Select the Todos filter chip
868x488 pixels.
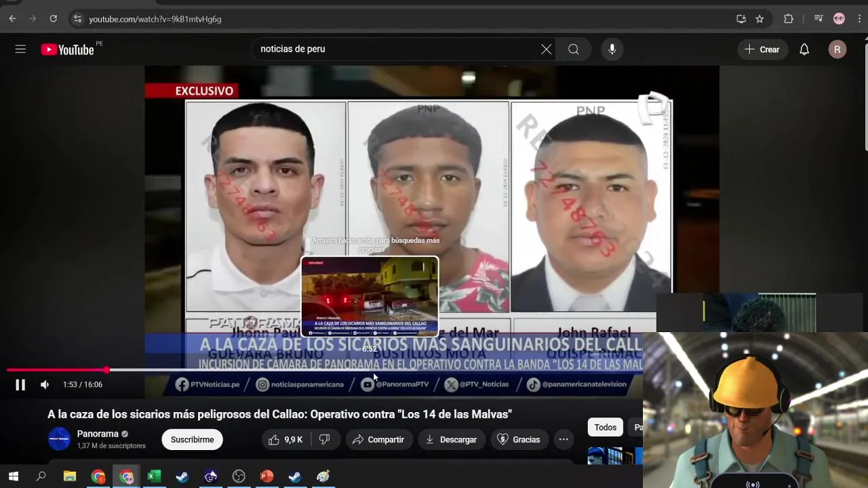606,428
